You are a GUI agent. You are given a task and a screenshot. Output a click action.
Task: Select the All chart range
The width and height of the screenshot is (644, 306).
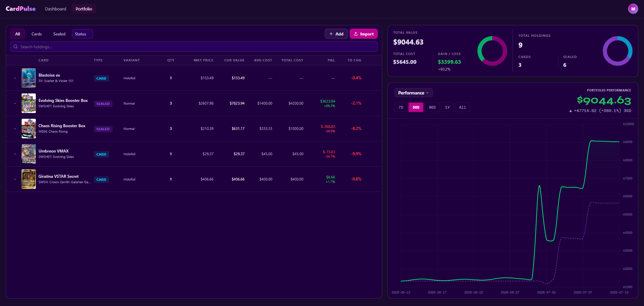[x=462, y=107]
